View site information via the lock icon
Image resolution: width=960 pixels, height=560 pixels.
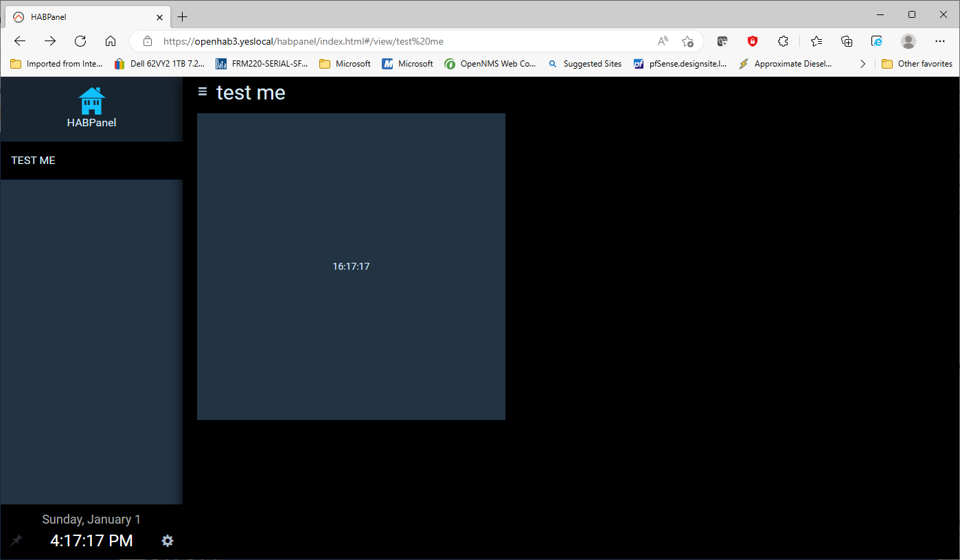coord(147,41)
